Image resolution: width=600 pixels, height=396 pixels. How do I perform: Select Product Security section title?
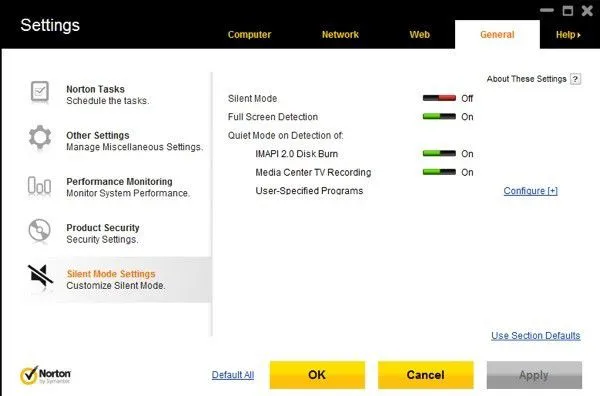coord(103,228)
